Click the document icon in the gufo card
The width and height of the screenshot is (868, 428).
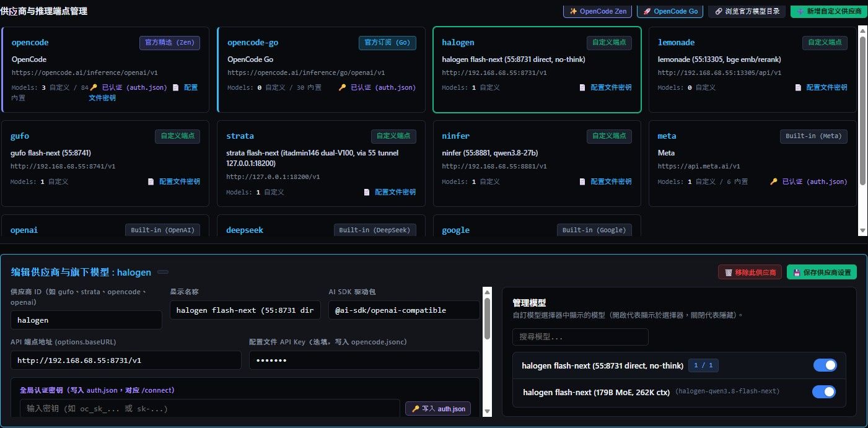(151, 181)
